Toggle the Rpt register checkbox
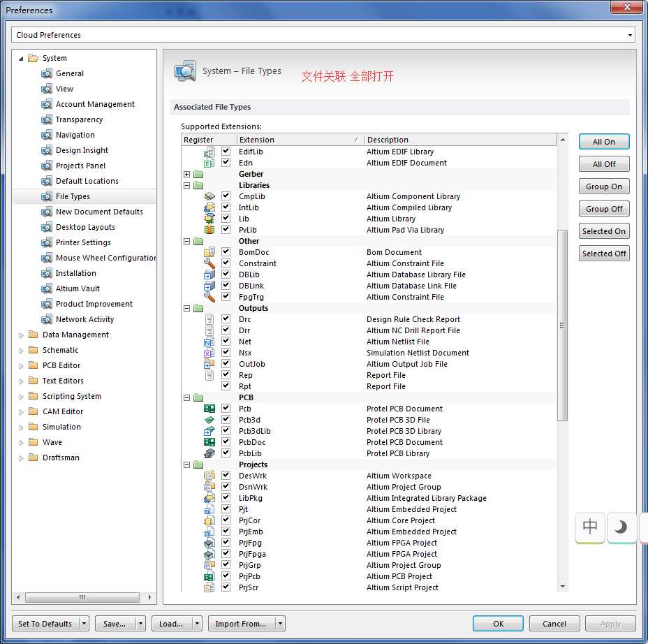Viewport: 648px width, 644px height. click(x=226, y=386)
